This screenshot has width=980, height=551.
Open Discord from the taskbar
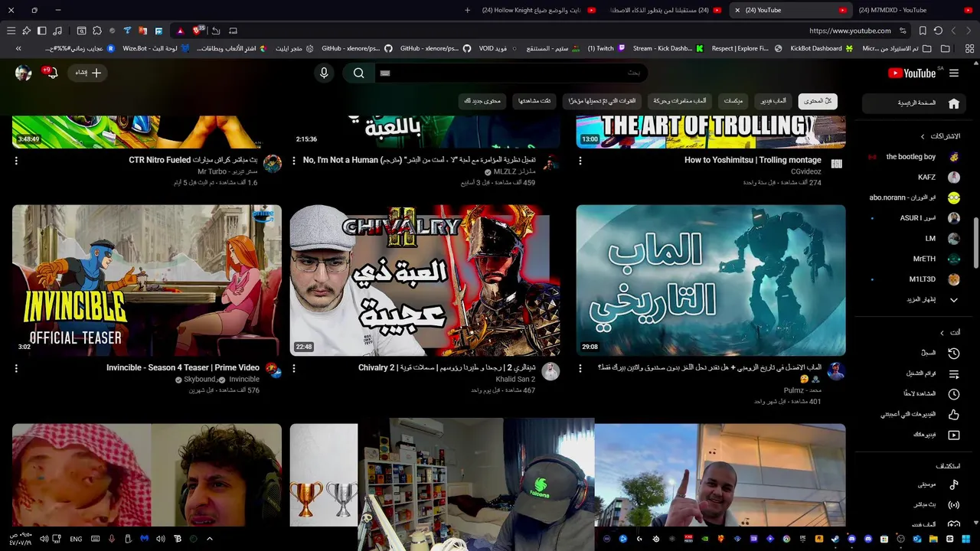851,539
